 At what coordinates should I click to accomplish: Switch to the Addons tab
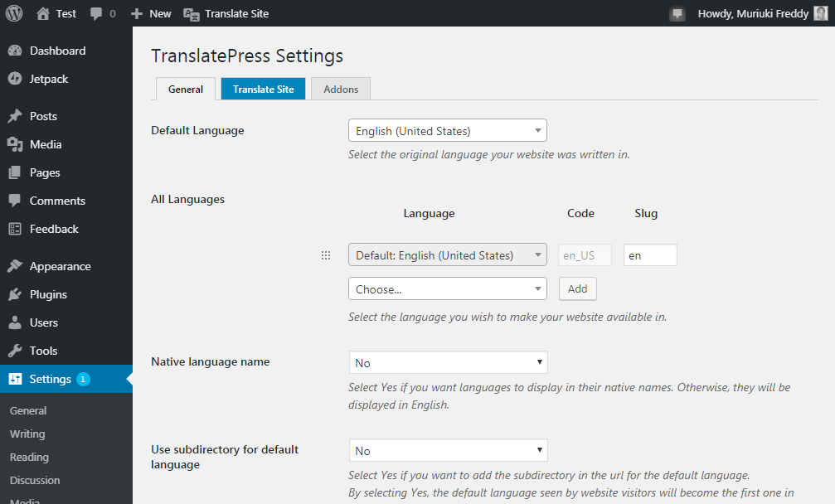(341, 89)
